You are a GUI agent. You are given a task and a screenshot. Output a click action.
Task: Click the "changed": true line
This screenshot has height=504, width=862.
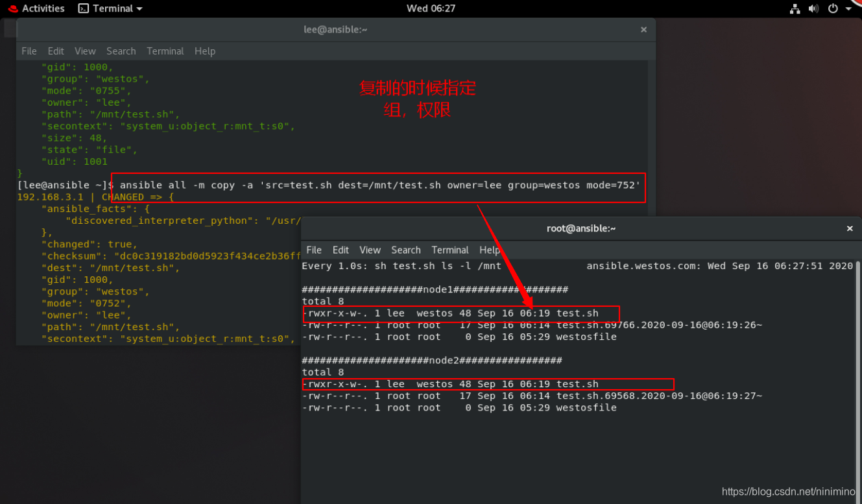[x=89, y=244]
